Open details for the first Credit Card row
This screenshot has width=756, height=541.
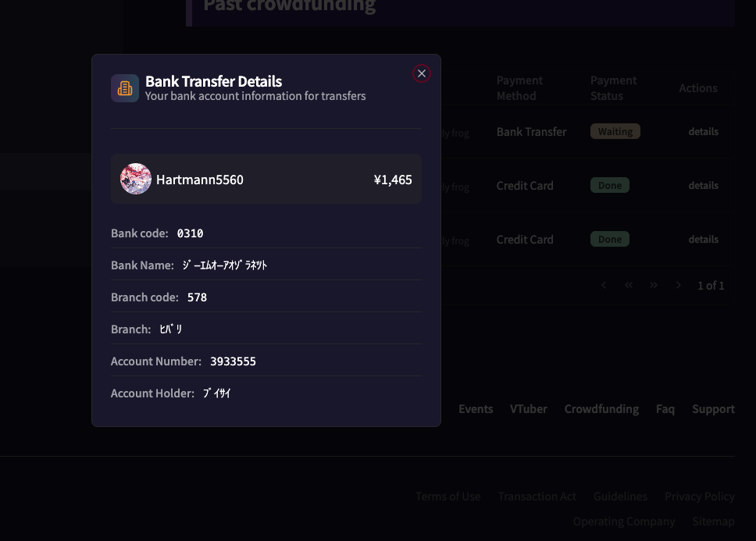point(703,186)
